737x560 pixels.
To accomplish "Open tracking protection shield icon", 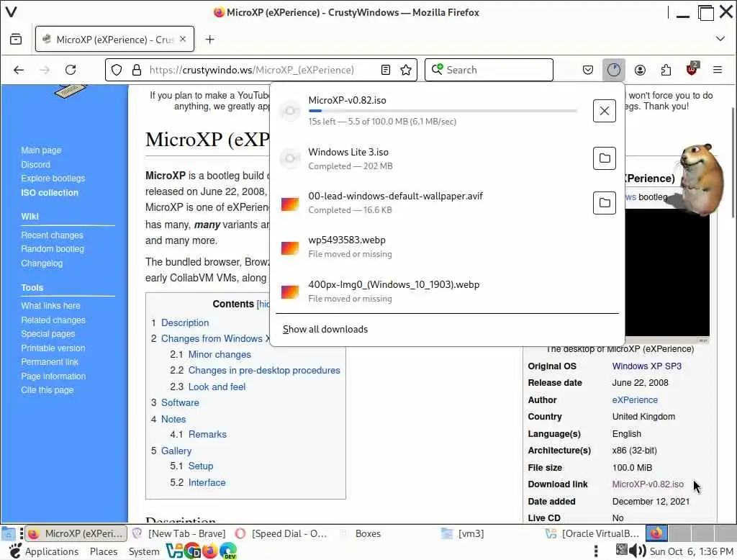I will tap(117, 70).
